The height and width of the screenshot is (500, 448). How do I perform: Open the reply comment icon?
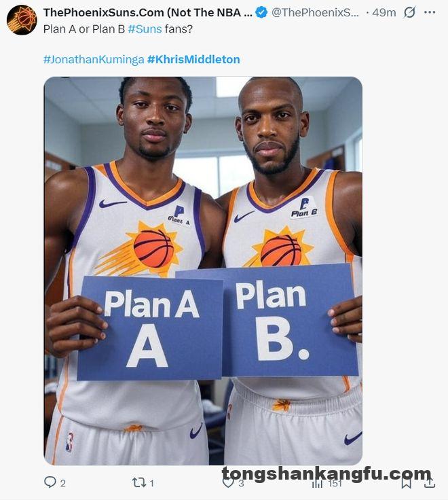pyautogui.click(x=50, y=482)
